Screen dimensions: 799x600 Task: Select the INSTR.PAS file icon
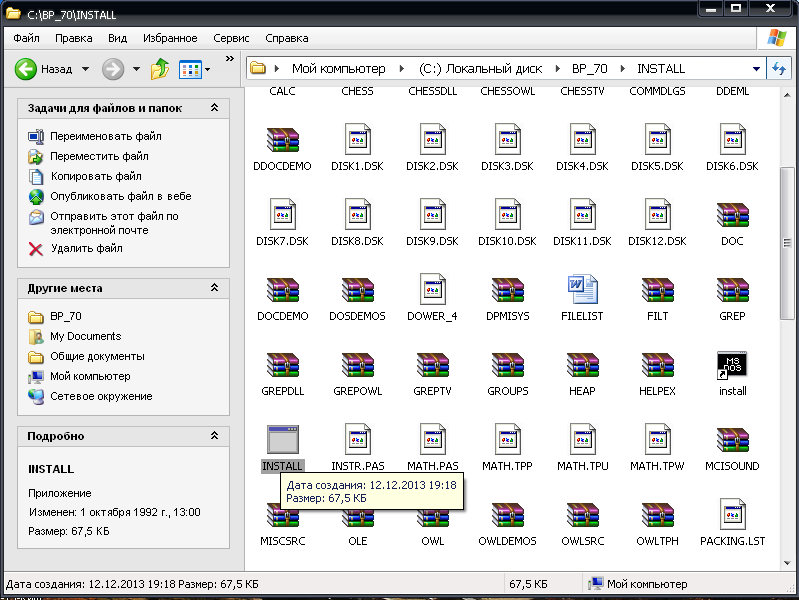357,439
